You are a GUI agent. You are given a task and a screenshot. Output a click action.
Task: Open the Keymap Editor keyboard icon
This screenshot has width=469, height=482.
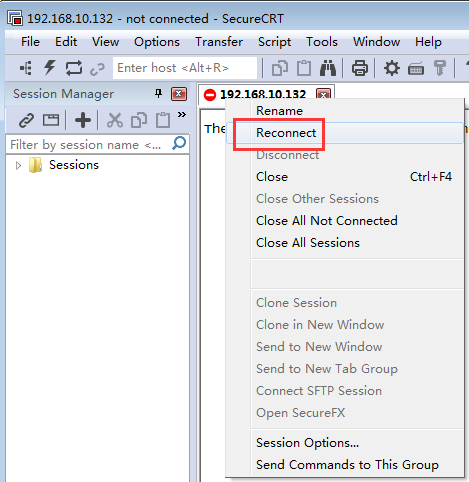coord(416,69)
